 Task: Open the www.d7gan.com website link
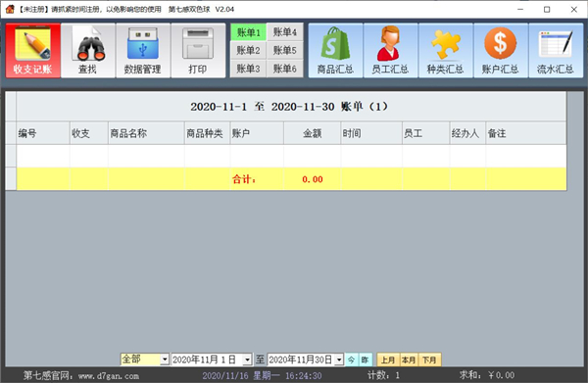click(x=109, y=375)
